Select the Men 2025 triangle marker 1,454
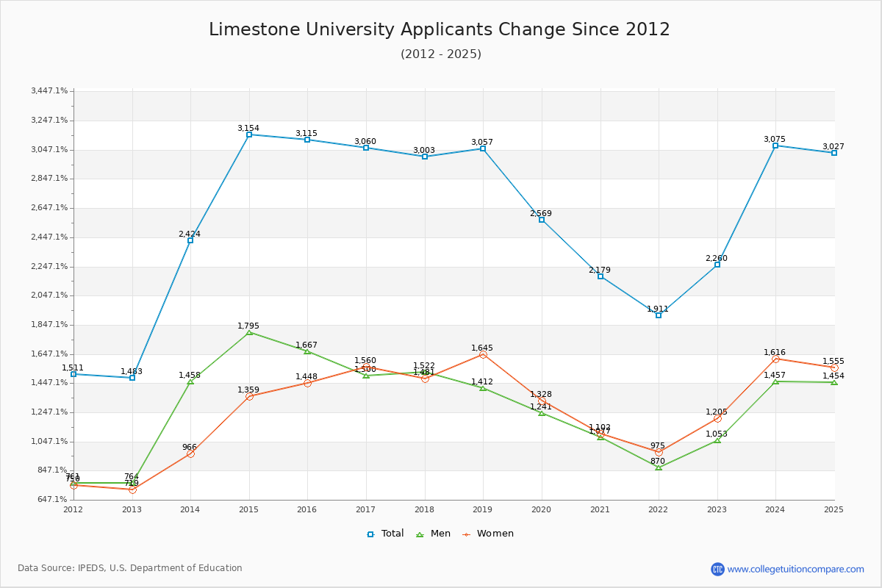This screenshot has width=882, height=588. point(834,382)
